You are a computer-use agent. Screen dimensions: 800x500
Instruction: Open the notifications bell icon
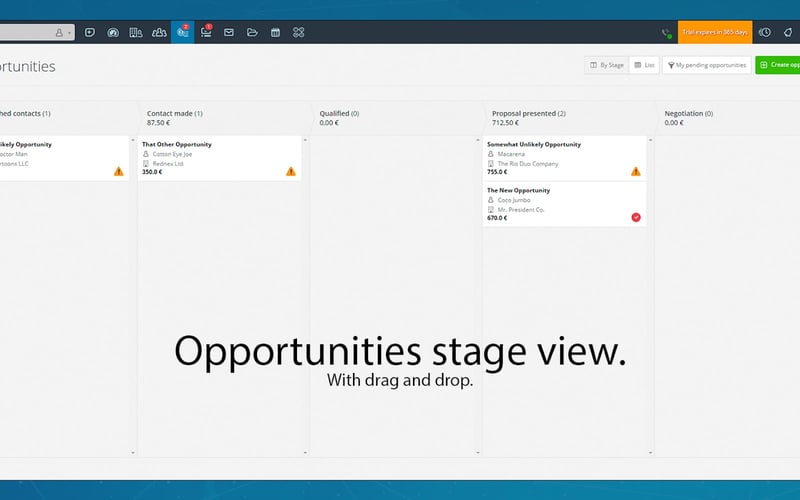(788, 32)
